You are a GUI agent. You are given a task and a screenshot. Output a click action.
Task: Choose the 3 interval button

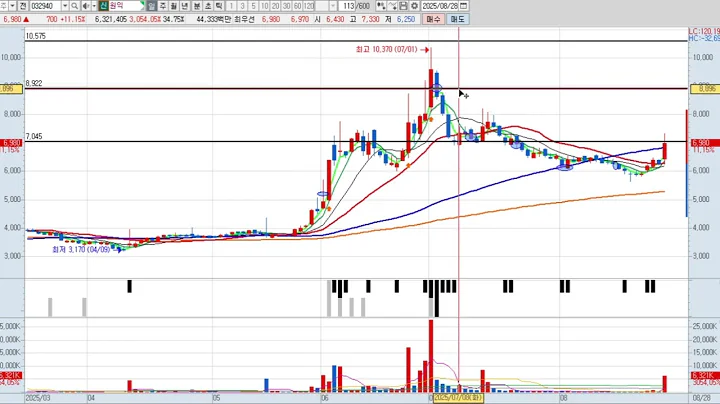click(x=242, y=6)
